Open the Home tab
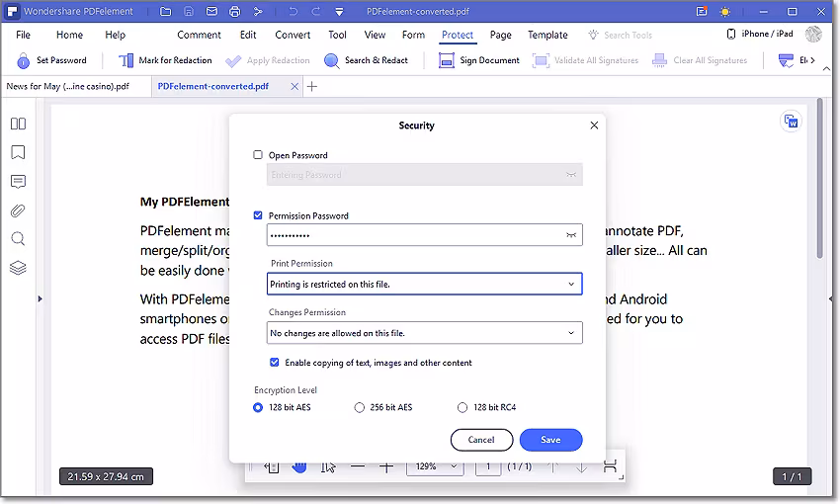Viewport: 840px width, 504px height. click(x=69, y=35)
